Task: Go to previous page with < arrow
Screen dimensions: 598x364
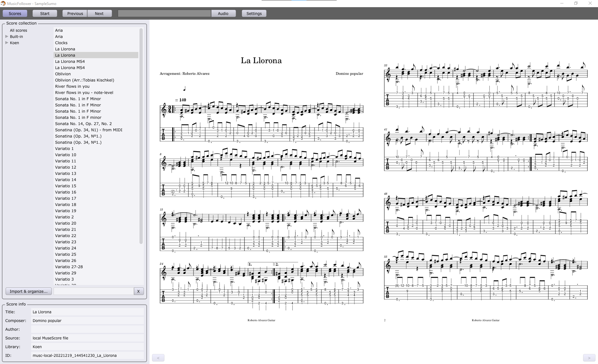Action: click(158, 358)
